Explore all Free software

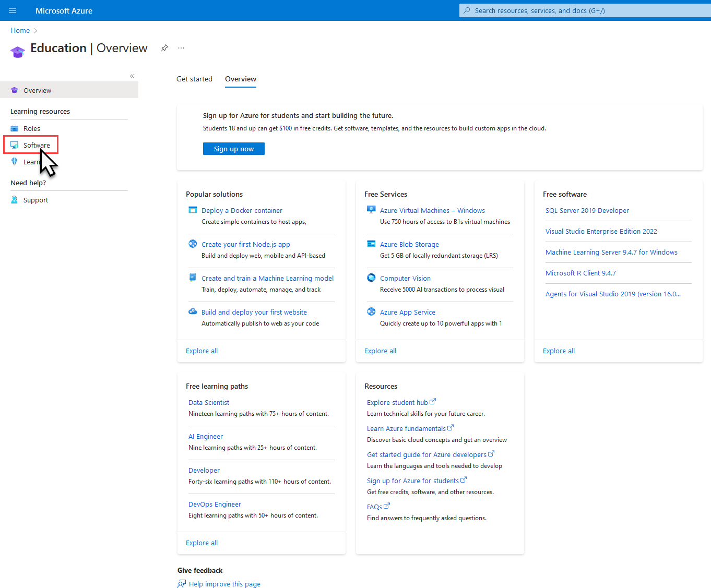(x=559, y=351)
